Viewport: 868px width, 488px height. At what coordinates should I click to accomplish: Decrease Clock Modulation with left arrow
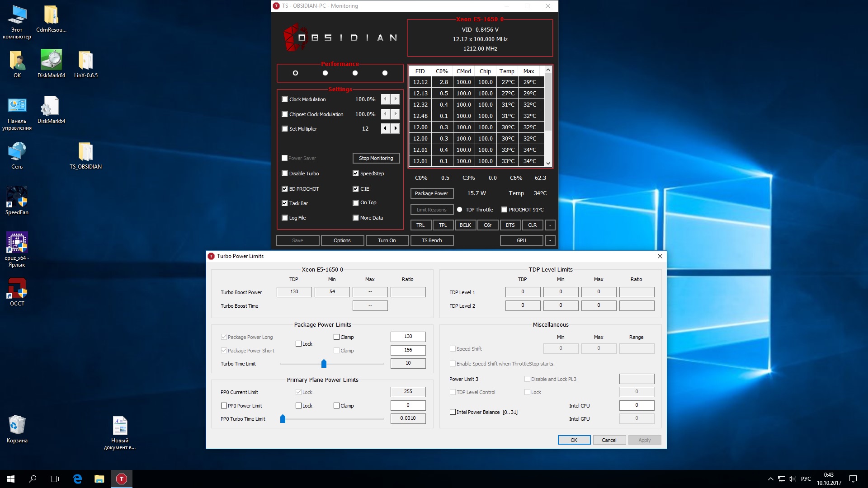(x=386, y=99)
